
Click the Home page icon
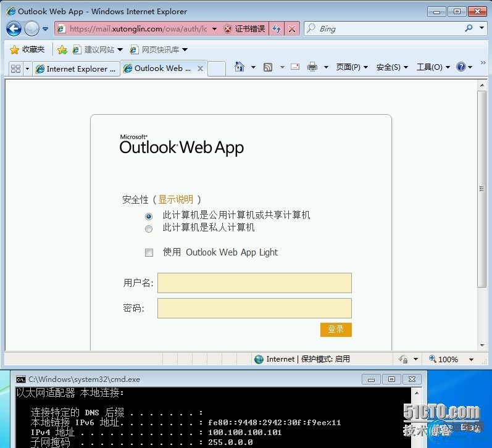pyautogui.click(x=240, y=67)
